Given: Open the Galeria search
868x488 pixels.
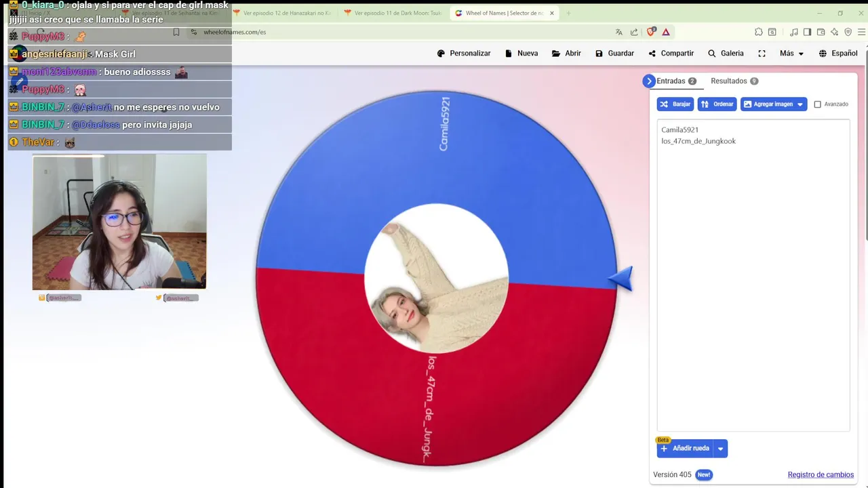Looking at the screenshot, I should pyautogui.click(x=726, y=54).
